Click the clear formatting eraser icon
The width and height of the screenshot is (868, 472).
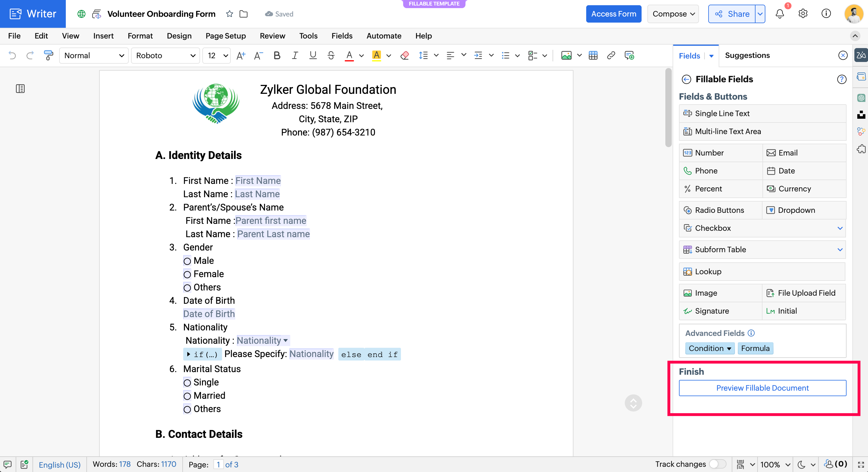pyautogui.click(x=404, y=56)
